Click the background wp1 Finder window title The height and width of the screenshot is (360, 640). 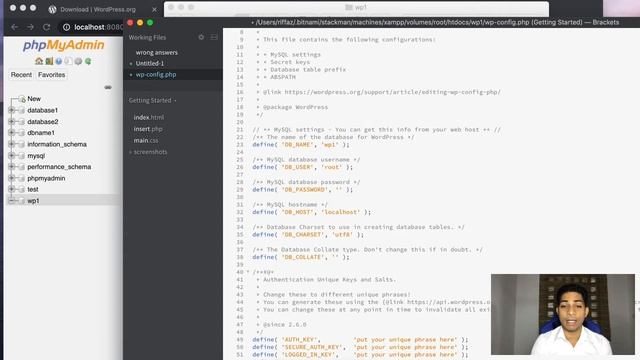tap(356, 7)
